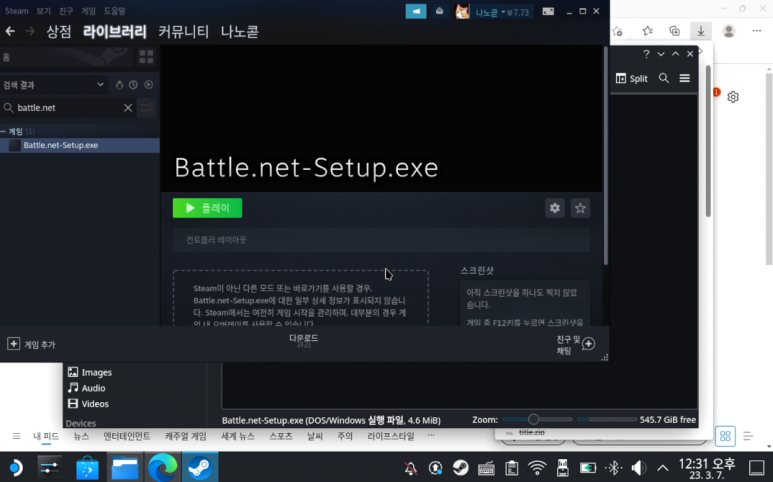Expand the 나노콜 account dropdown
The image size is (773, 482).
pyautogui.click(x=502, y=12)
